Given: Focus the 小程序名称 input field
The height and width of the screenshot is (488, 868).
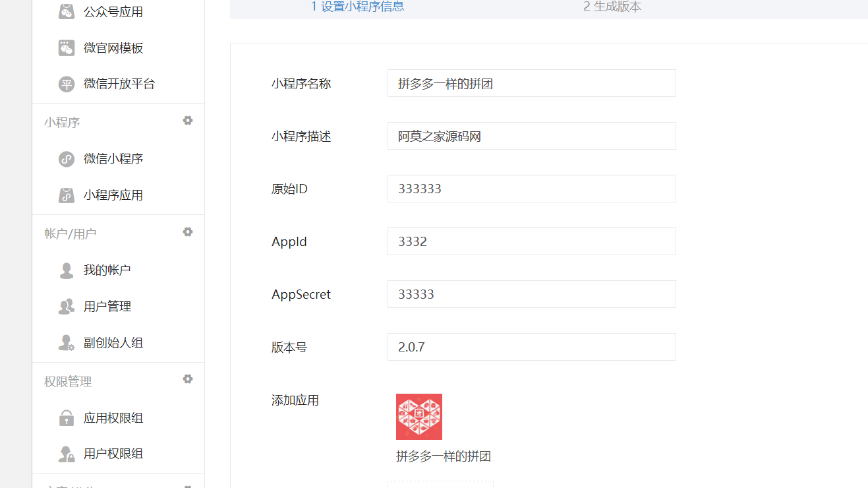Looking at the screenshot, I should coord(532,83).
